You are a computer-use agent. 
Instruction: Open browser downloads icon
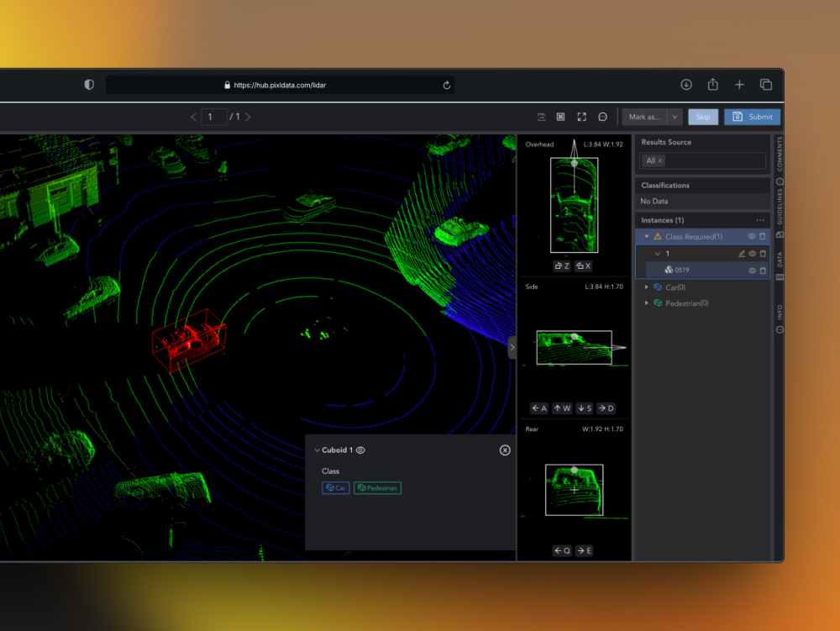686,85
